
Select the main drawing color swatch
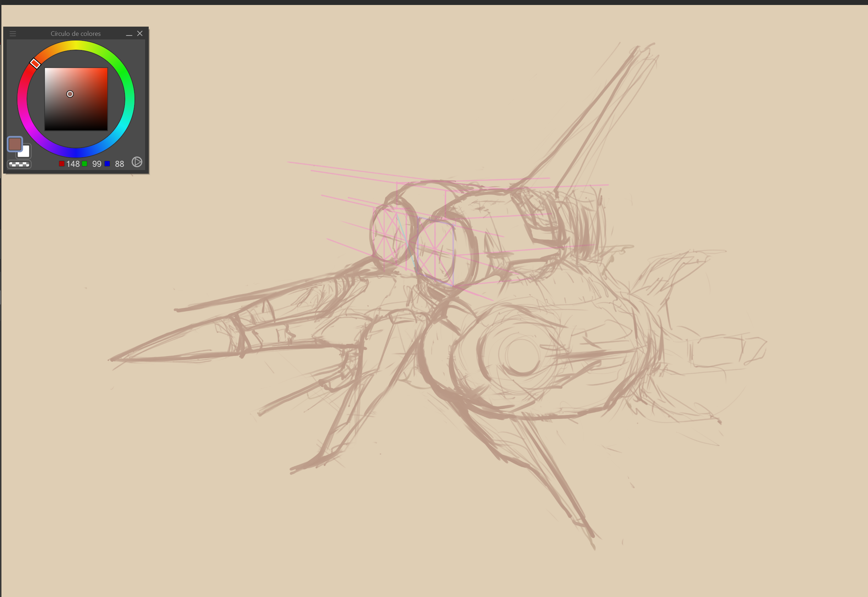coord(15,144)
